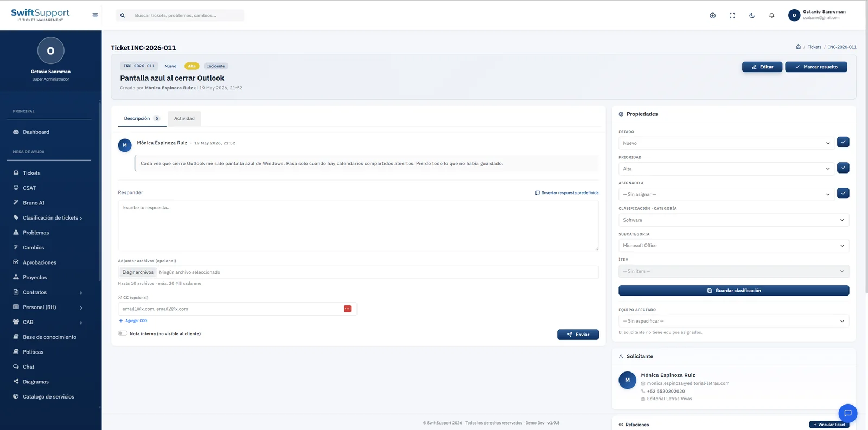This screenshot has width=868, height=430.
Task: Open Asignado a dropdown Sin asignar
Action: [726, 194]
